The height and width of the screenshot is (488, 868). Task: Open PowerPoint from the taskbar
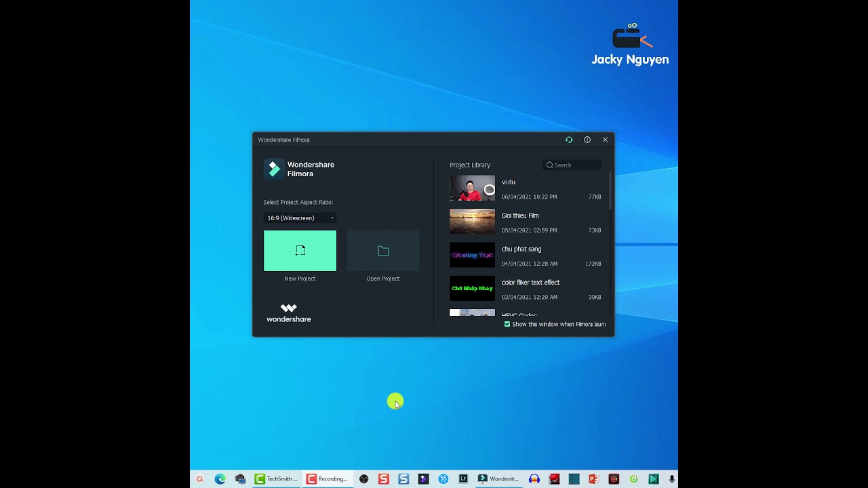(594, 479)
